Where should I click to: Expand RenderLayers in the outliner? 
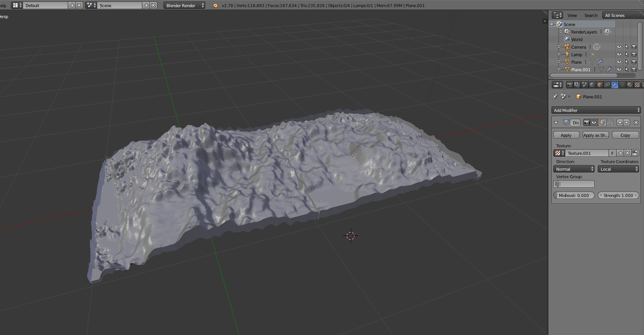tap(561, 32)
